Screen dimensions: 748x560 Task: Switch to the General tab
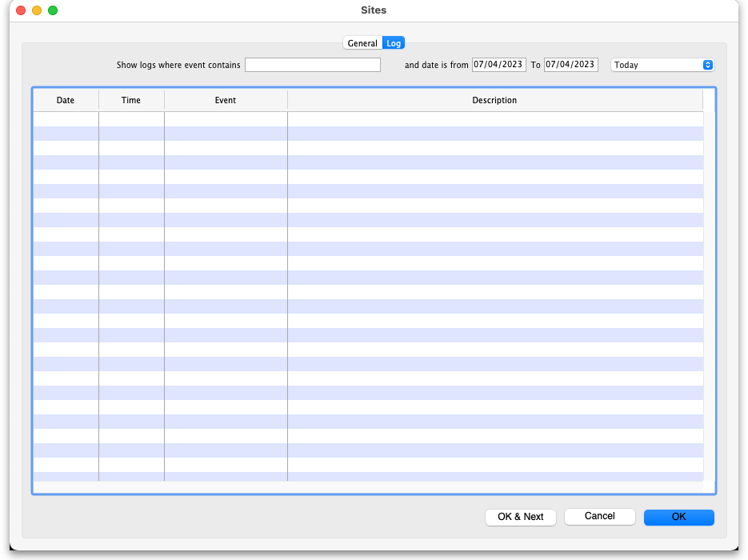click(362, 43)
